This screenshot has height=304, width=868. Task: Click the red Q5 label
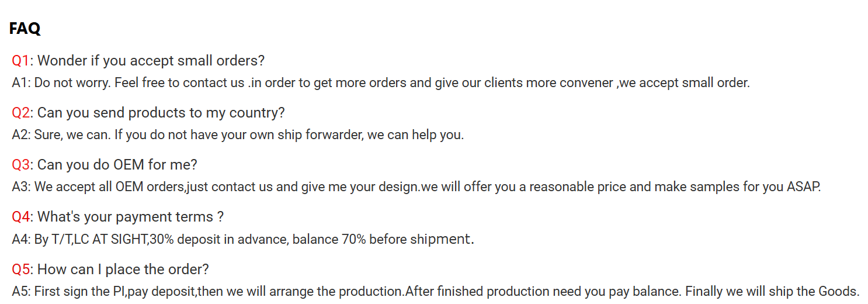pos(21,269)
